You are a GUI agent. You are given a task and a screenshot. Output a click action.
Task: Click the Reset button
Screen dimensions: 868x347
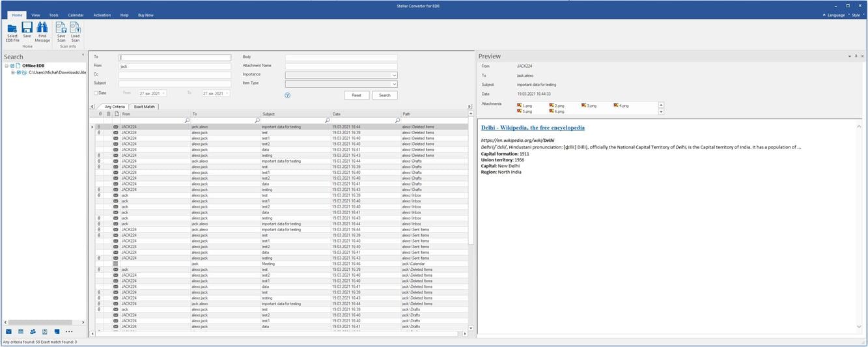356,95
